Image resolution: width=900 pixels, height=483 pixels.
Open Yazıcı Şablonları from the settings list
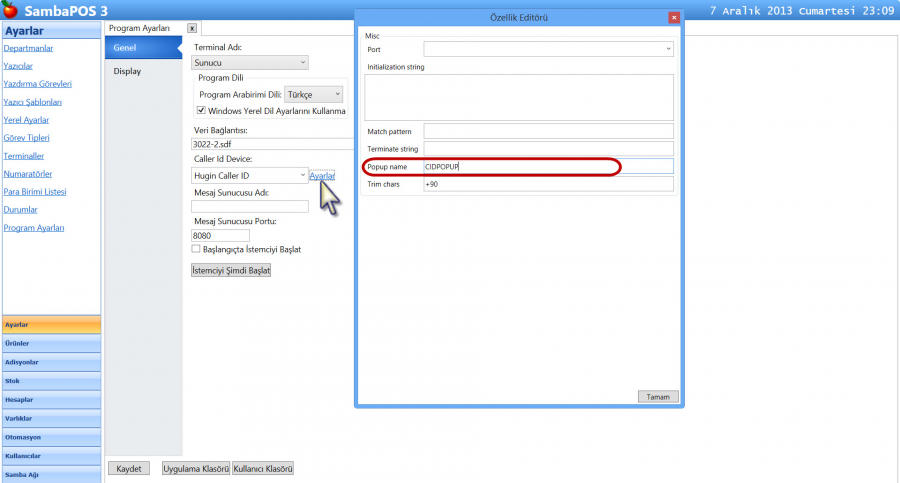point(33,102)
